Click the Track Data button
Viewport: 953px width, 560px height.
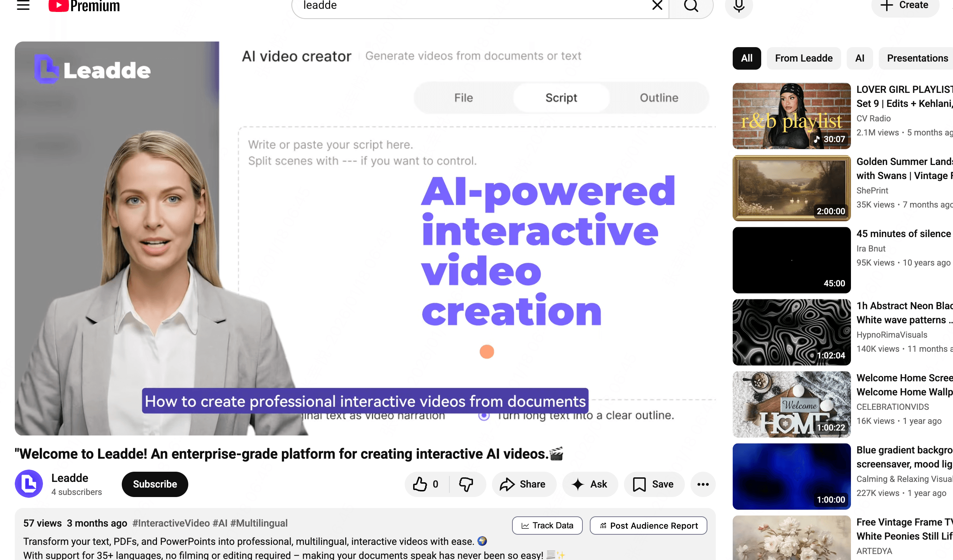[547, 525]
